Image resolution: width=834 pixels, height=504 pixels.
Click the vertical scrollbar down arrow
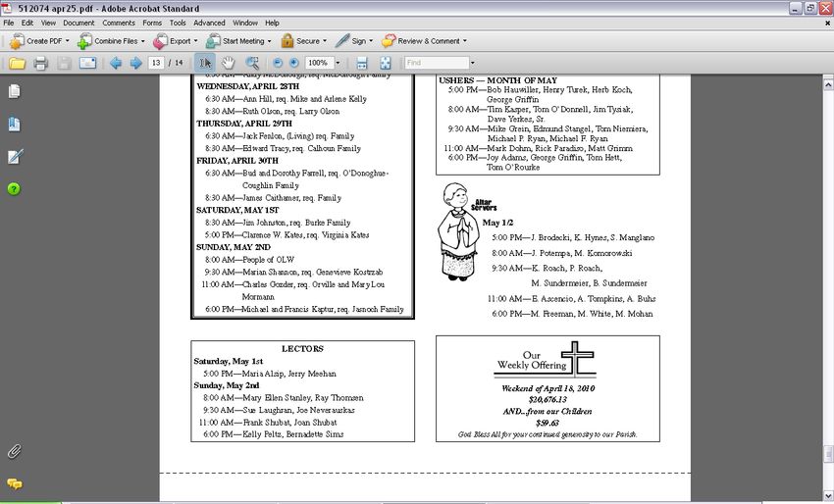click(828, 495)
